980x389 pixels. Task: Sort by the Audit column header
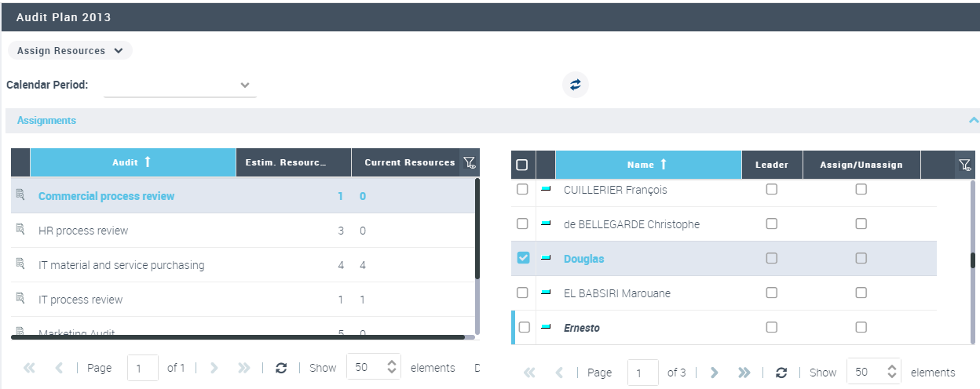[x=132, y=162]
